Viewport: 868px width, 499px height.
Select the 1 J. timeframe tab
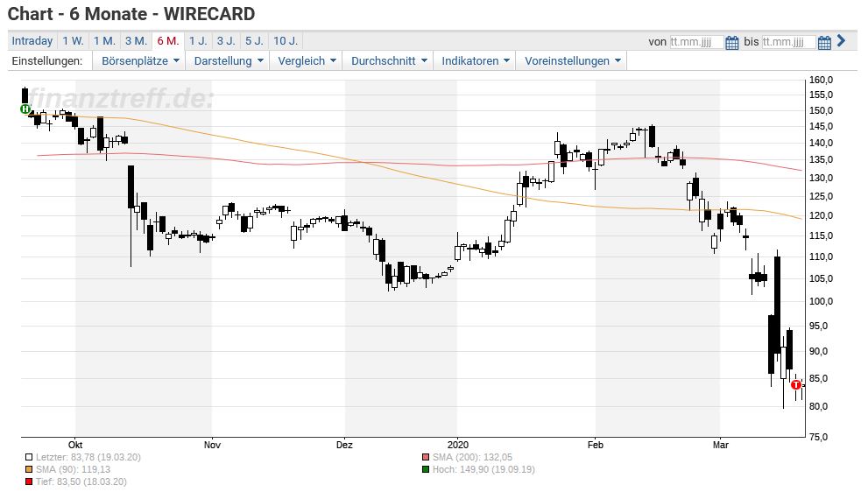[198, 41]
